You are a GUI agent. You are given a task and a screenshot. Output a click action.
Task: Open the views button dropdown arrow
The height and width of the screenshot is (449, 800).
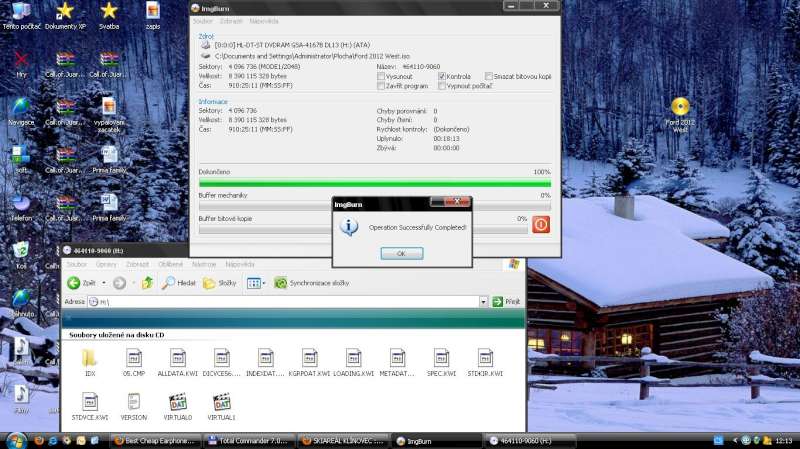pyautogui.click(x=263, y=283)
